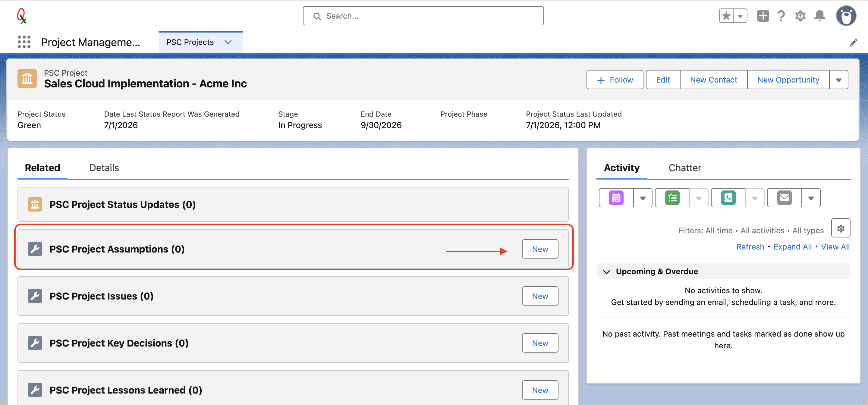Open the favorites list dropdown arrow
The height and width of the screenshot is (405, 868).
click(740, 16)
